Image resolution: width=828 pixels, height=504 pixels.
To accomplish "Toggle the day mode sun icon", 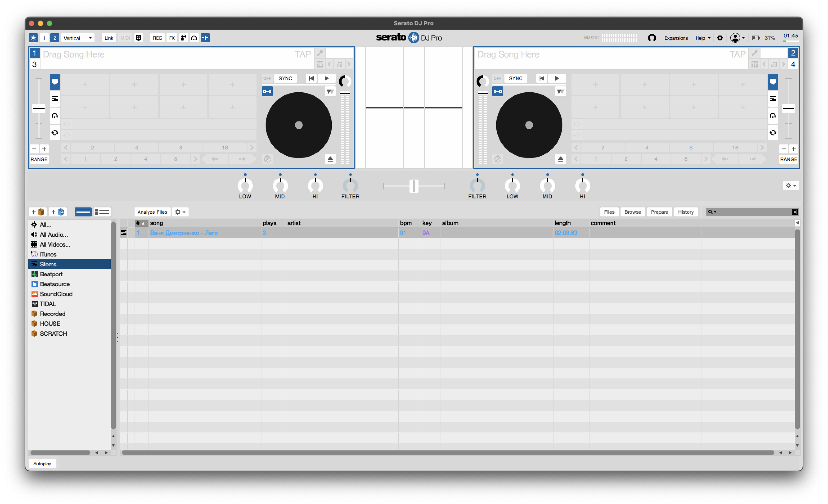I will pyautogui.click(x=33, y=38).
